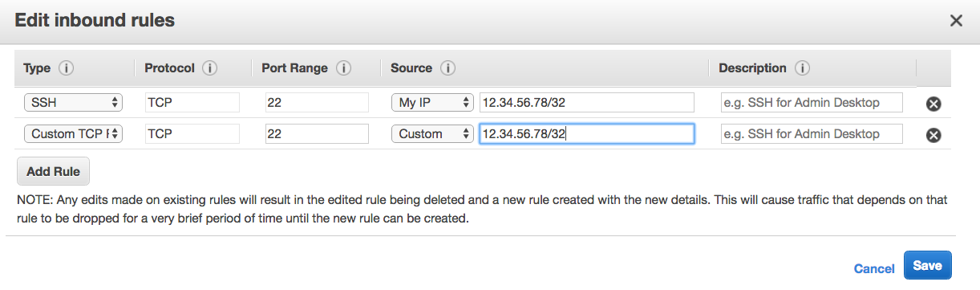Viewport: 980px width, 290px height.
Task: Expand the Custom source dropdown
Action: coord(433,133)
